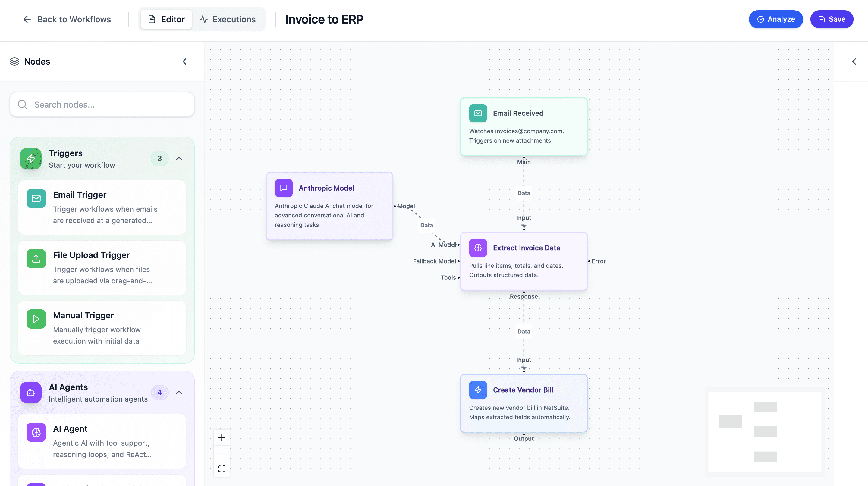Select the Editor tab
The image size is (868, 486).
166,20
